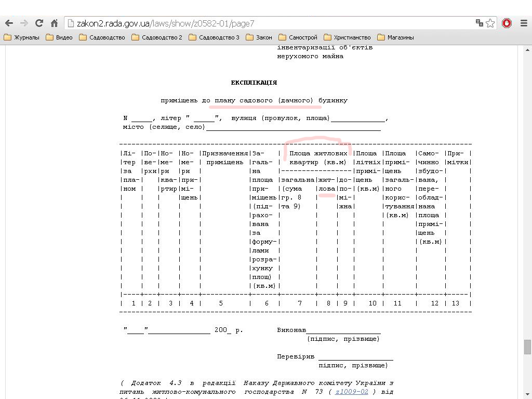Go back to the previous page

tap(9, 23)
